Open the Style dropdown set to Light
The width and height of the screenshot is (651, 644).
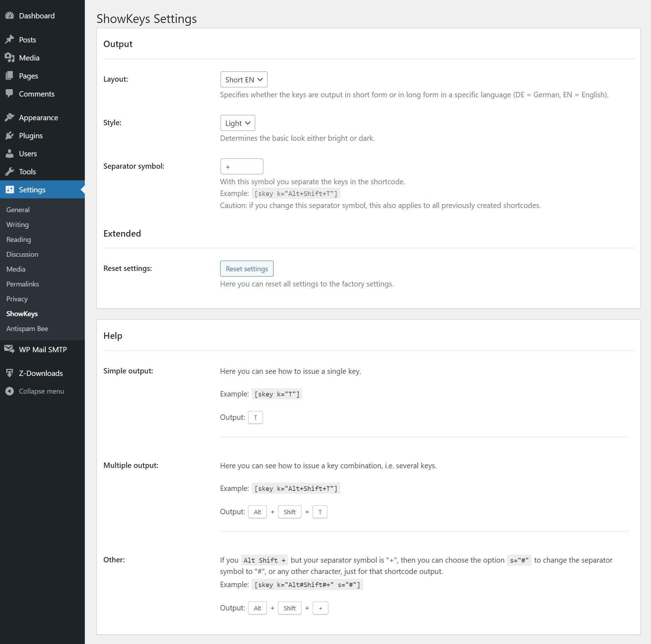[x=237, y=123]
